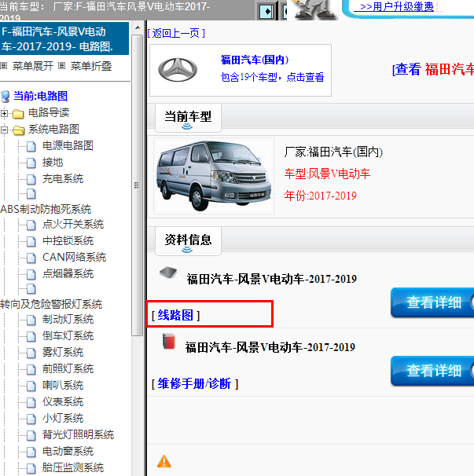Click 查看详细 button for 维修手册/诊断

432,371
